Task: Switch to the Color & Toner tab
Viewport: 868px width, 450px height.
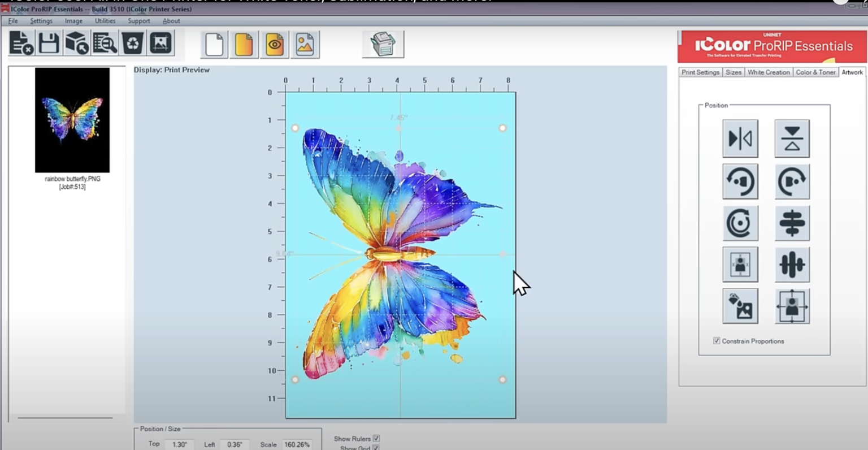Action: 815,72
